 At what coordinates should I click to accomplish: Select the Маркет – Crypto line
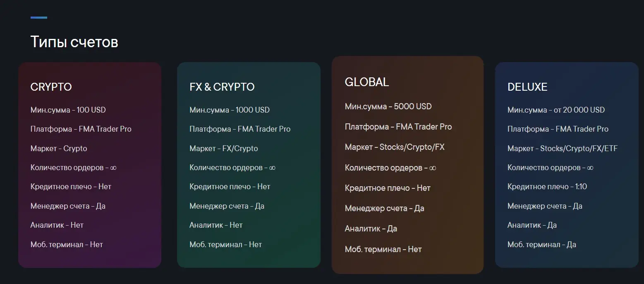point(59,148)
